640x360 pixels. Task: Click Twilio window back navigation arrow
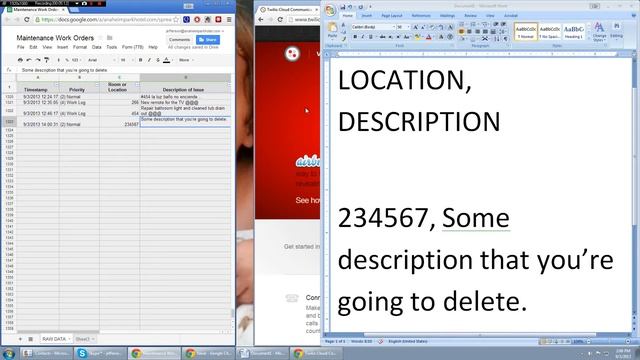pyautogui.click(x=261, y=19)
